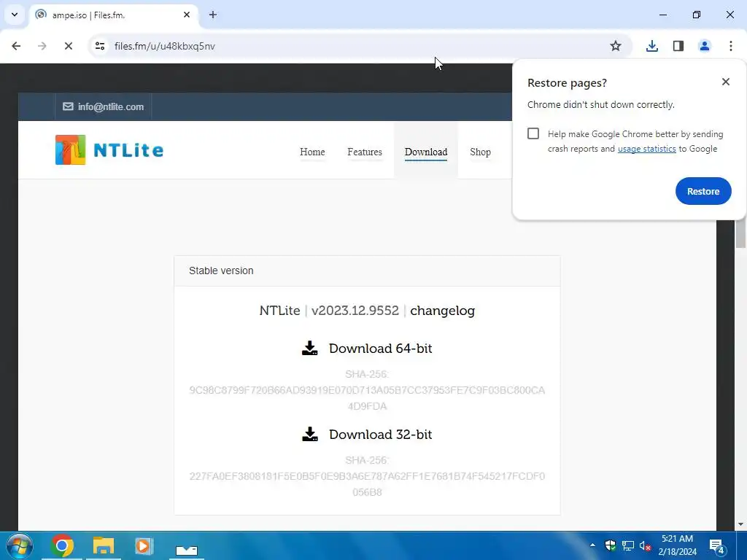The width and height of the screenshot is (747, 560).
Task: Show hidden system tray icons
Action: coord(592,545)
